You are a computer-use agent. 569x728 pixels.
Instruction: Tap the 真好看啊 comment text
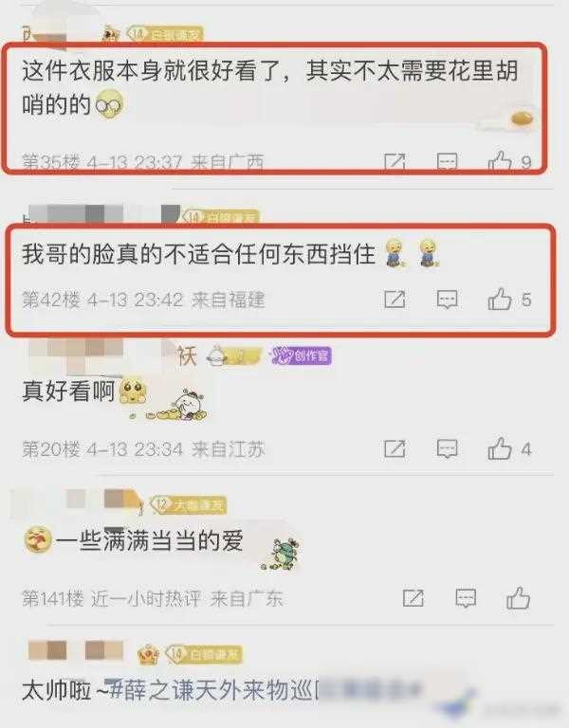tap(68, 391)
